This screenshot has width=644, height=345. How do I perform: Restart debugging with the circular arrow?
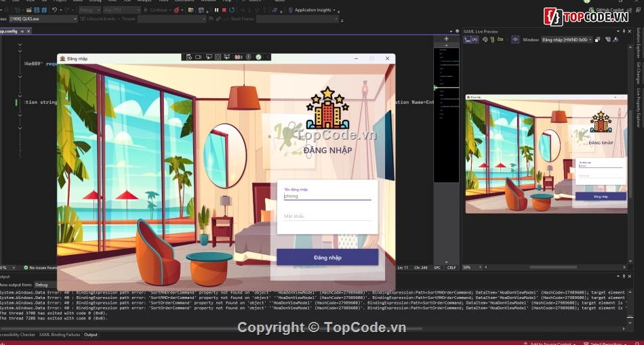click(232, 10)
